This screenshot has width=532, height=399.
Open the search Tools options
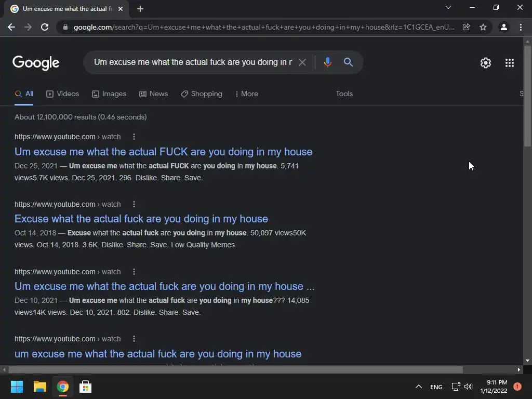pos(344,94)
